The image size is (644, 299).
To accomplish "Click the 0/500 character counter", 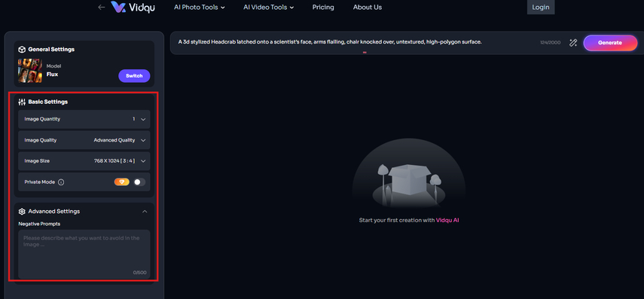I will [139, 273].
